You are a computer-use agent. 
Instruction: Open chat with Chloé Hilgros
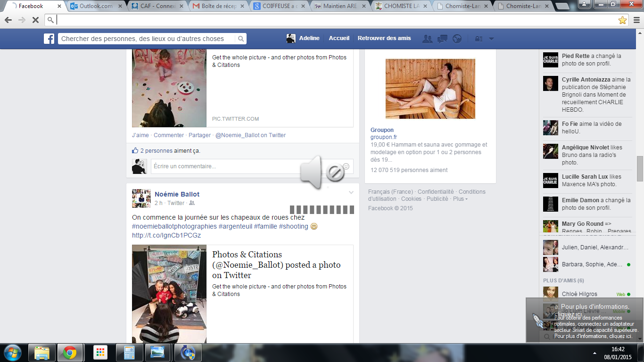point(586,294)
